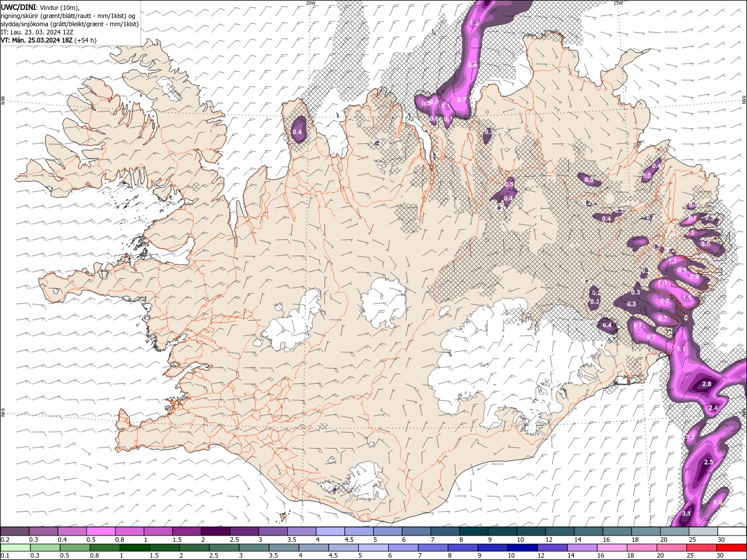Pick bright pink upper swatch between 0.5 and 0.8
Screen dimensions: 747x560
100,531
